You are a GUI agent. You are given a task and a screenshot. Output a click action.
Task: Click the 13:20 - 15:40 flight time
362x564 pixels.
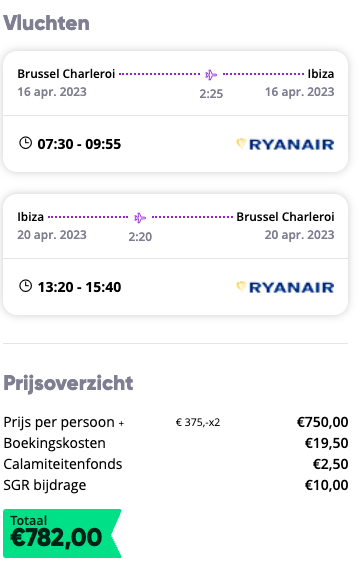(80, 287)
